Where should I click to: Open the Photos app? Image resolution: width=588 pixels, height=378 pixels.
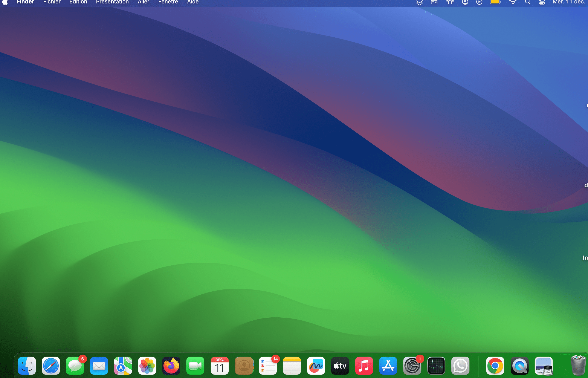(147, 366)
